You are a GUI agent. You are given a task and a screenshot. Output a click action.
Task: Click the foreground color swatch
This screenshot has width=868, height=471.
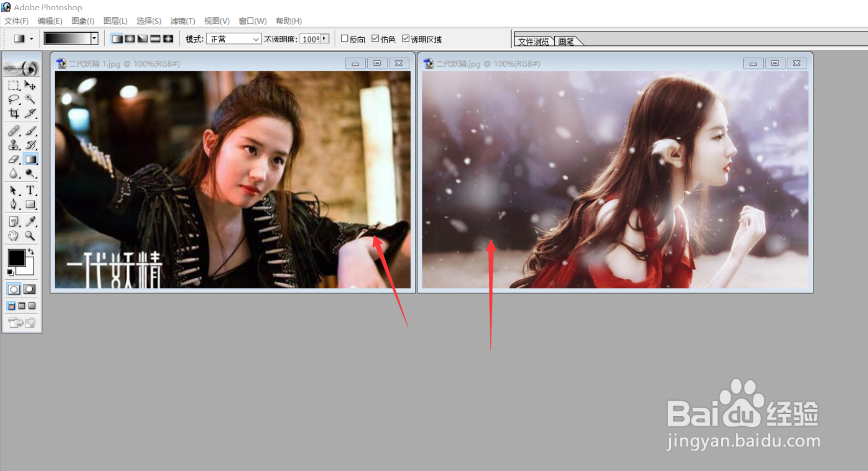click(x=16, y=258)
